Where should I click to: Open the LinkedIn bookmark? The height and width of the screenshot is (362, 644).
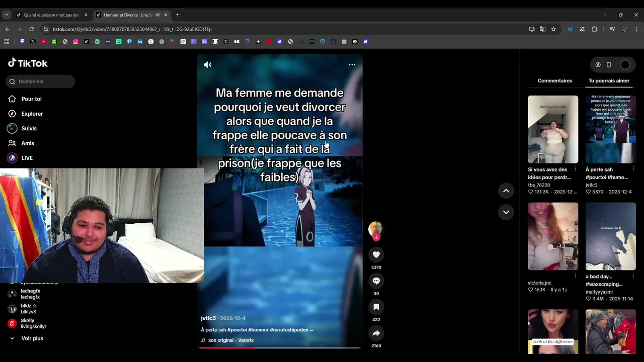point(140,42)
